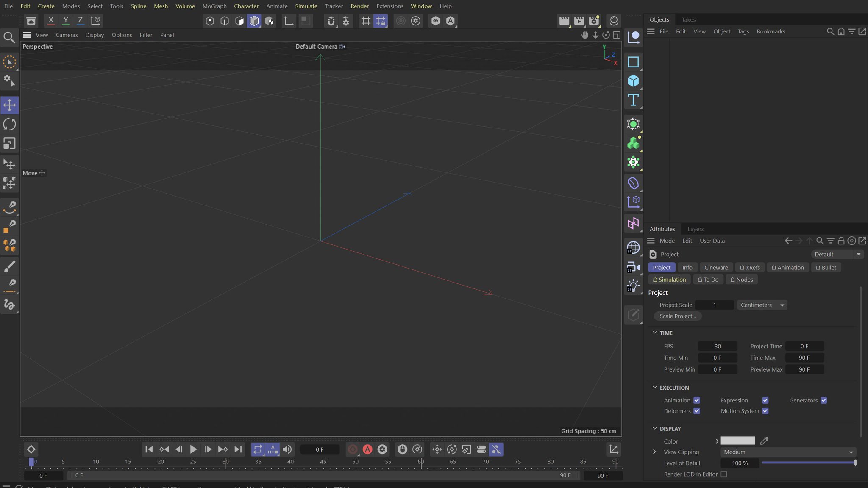Click the Render to Picture Viewer icon
Viewport: 868px width, 488px height.
tap(579, 21)
